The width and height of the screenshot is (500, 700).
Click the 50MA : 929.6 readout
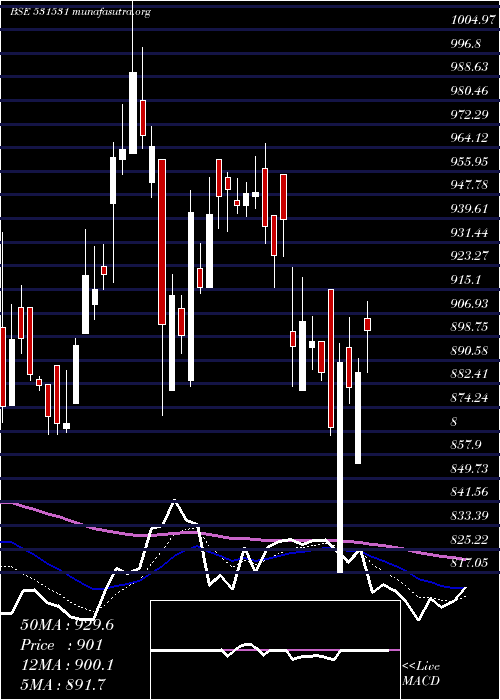click(67, 625)
